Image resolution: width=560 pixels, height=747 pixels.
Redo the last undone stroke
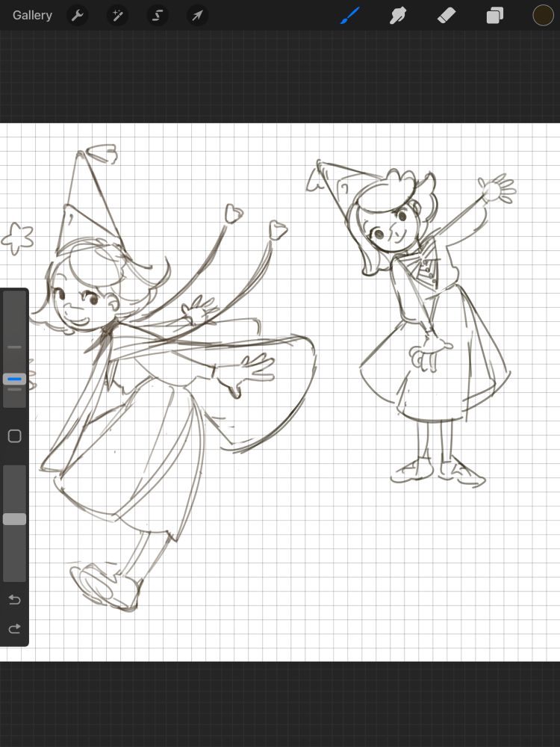coord(15,629)
